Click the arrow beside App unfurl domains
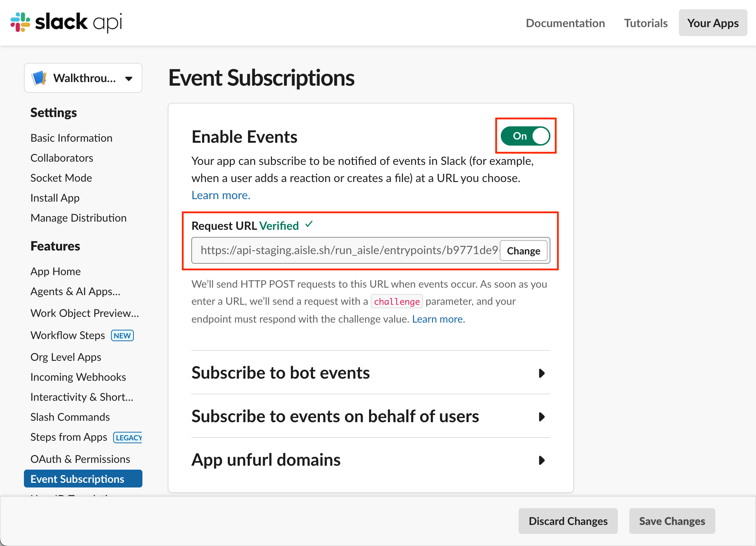The image size is (756, 546). pos(542,460)
